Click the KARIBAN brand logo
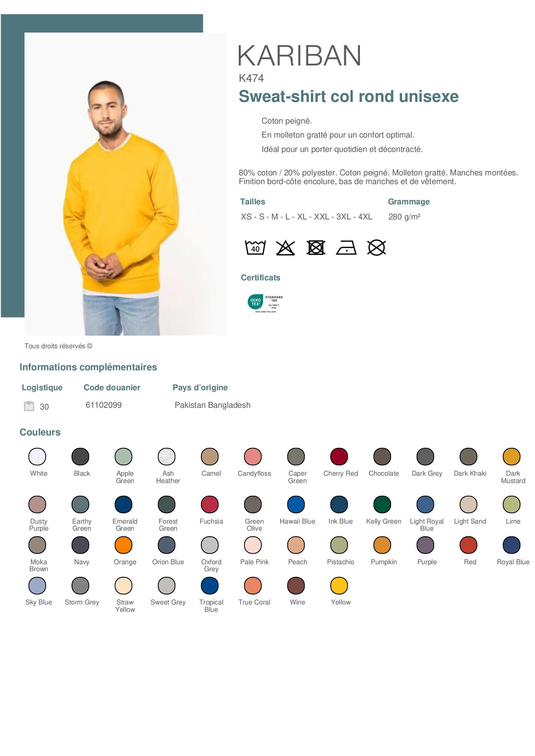 (299, 55)
